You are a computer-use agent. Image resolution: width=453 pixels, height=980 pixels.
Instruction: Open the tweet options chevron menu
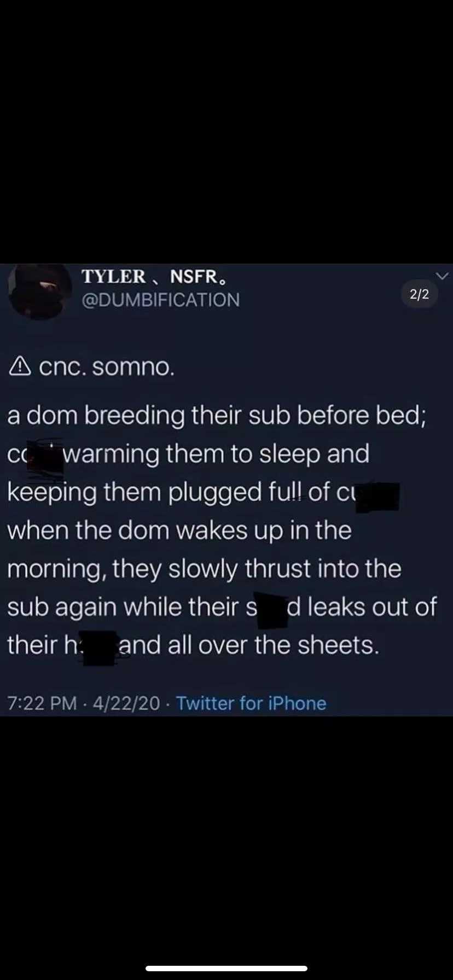pyautogui.click(x=442, y=276)
